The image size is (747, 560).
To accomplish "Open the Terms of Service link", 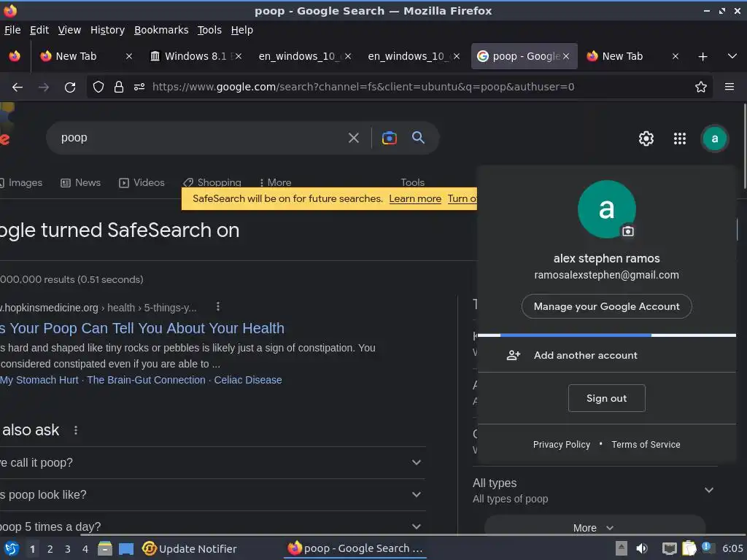I will (646, 444).
